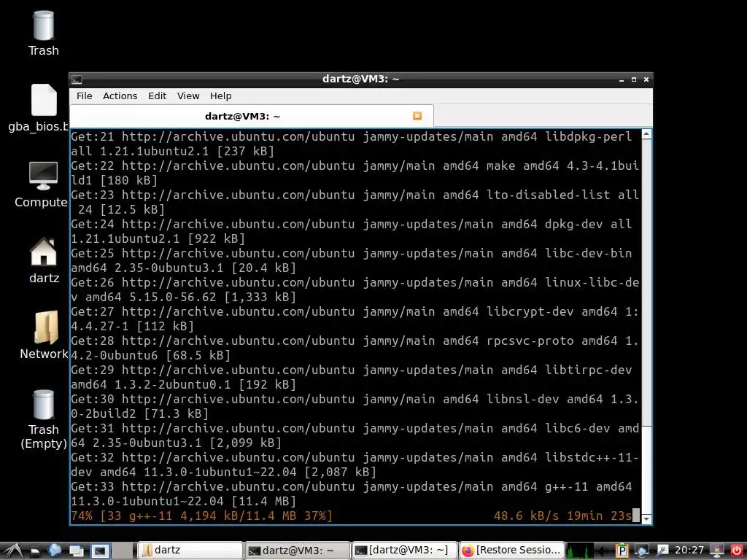Viewport: 747px width, 560px height.
Task: Open the Actions menu
Action: point(120,96)
